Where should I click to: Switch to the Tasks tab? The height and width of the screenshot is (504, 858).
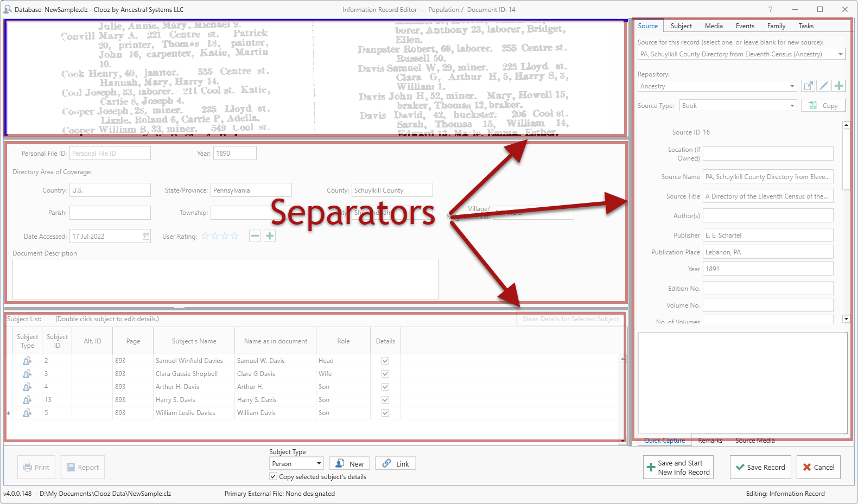point(806,26)
